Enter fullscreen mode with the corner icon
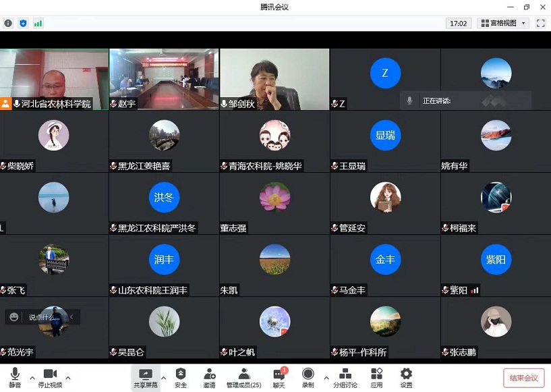The width and height of the screenshot is (551, 392). (x=540, y=23)
